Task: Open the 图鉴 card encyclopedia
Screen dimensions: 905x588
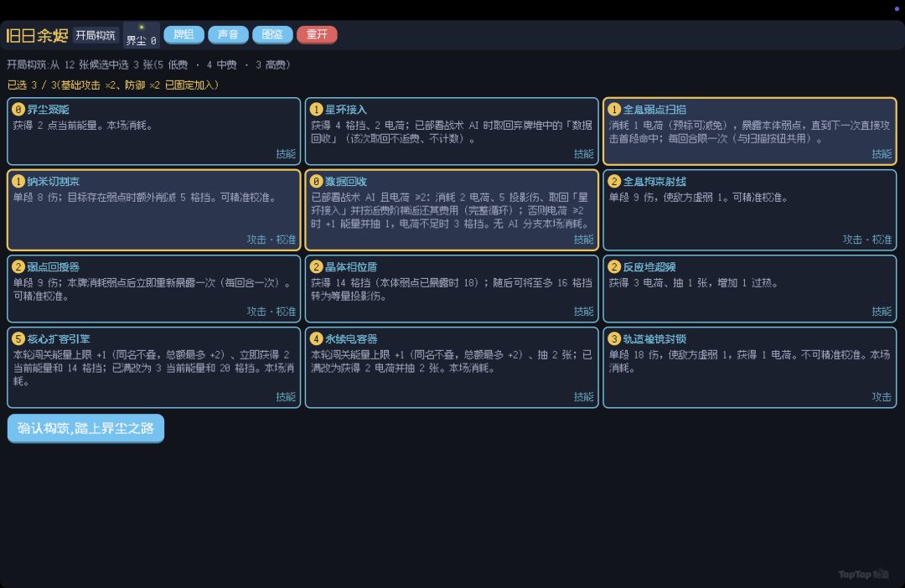Action: click(x=272, y=34)
